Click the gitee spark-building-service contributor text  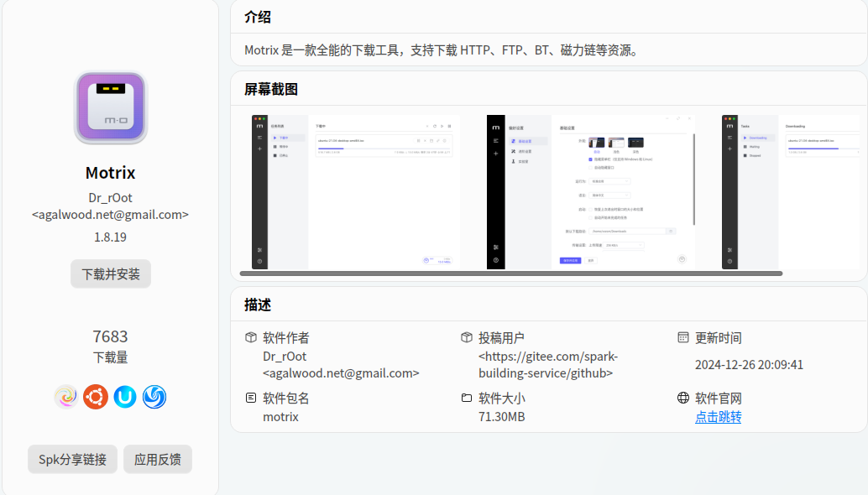(548, 365)
